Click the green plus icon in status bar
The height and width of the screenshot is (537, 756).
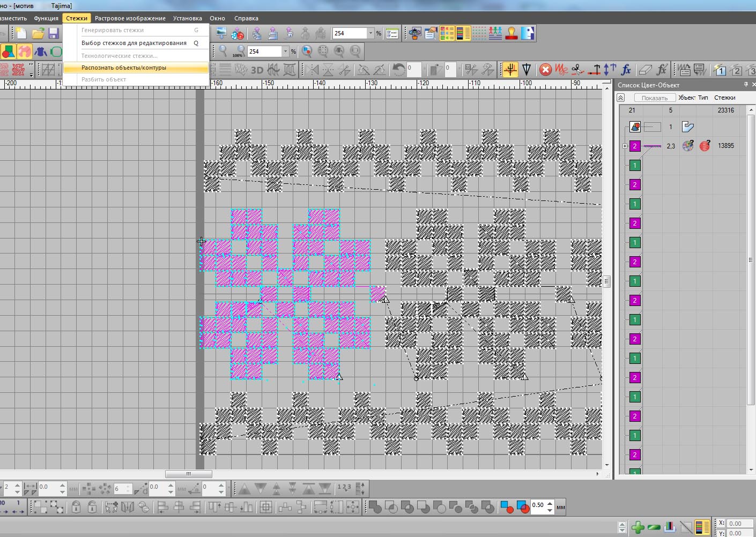[638, 527]
